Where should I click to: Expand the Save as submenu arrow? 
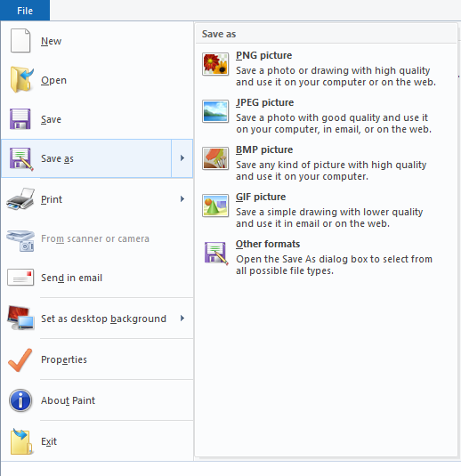(x=182, y=158)
